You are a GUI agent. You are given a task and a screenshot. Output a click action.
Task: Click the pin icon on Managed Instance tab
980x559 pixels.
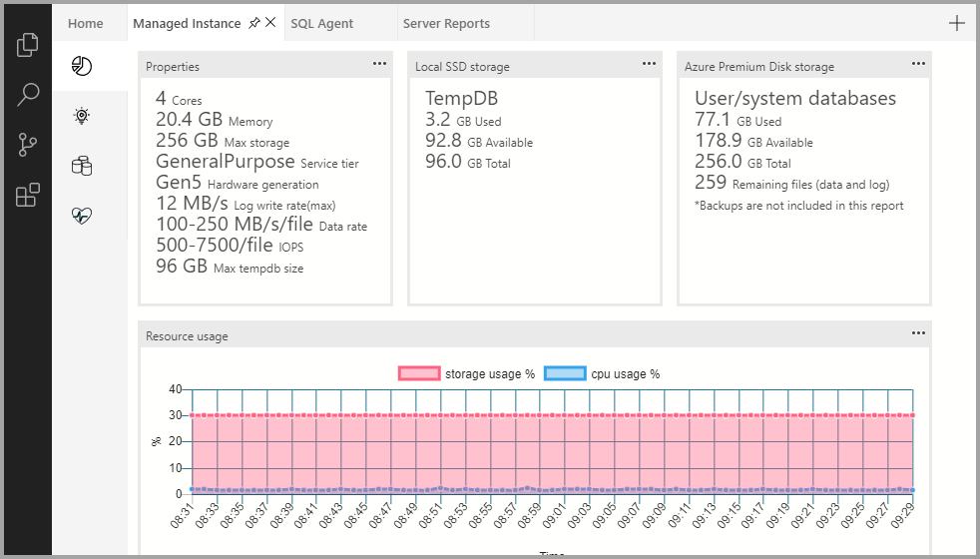[253, 23]
